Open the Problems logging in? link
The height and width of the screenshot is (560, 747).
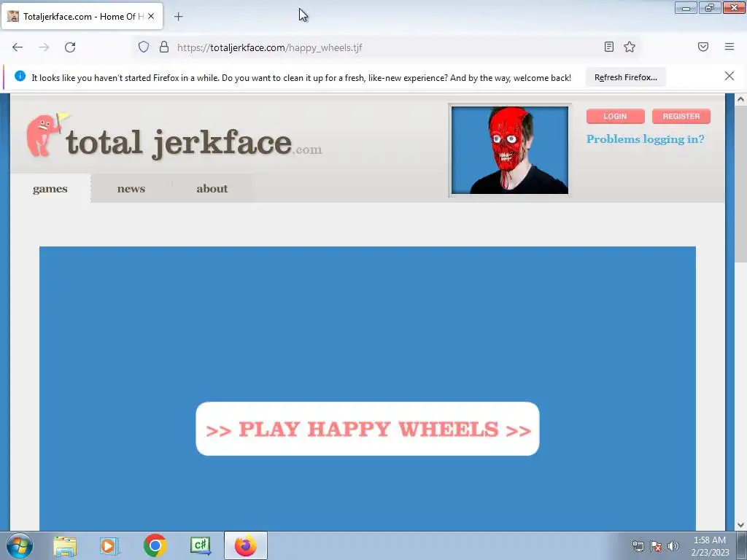coord(645,139)
